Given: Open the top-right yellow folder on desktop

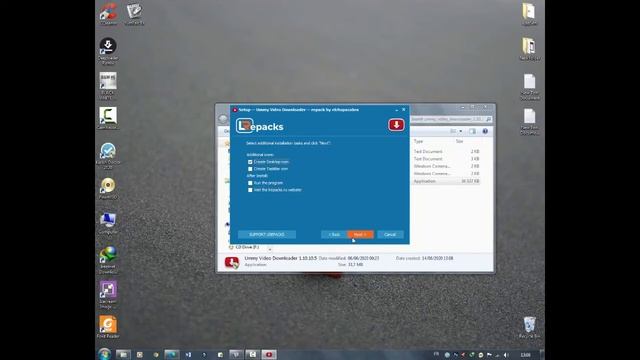Looking at the screenshot, I should tap(529, 13).
